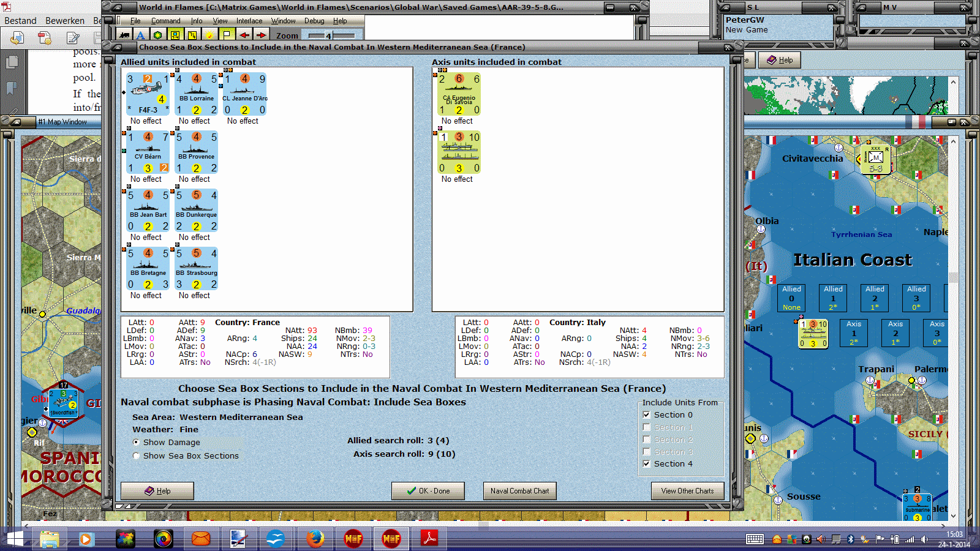Check the Section 0 checkbox

tap(646, 414)
